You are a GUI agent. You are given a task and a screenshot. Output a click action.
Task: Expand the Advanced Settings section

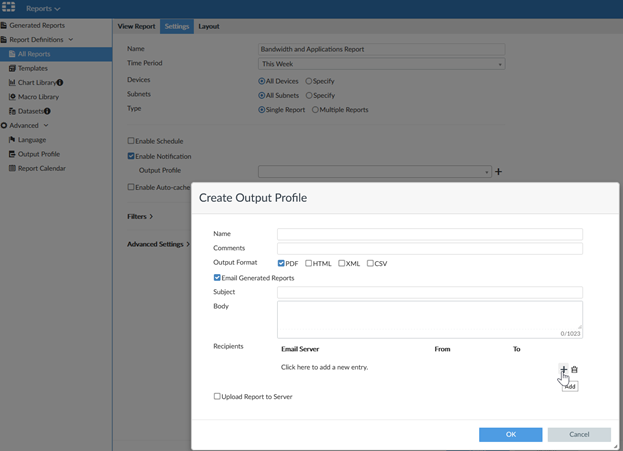[x=158, y=244]
